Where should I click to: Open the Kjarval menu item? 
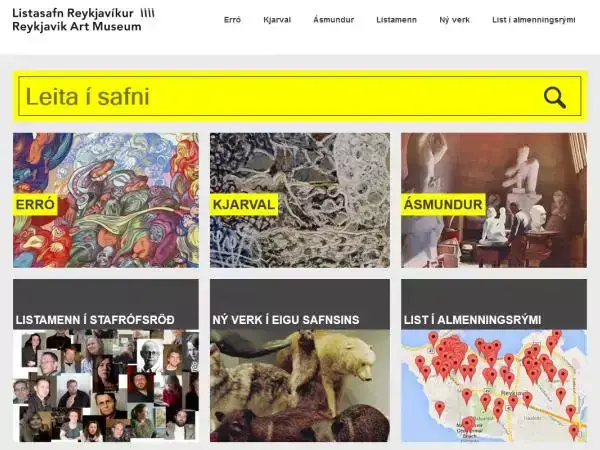click(277, 20)
